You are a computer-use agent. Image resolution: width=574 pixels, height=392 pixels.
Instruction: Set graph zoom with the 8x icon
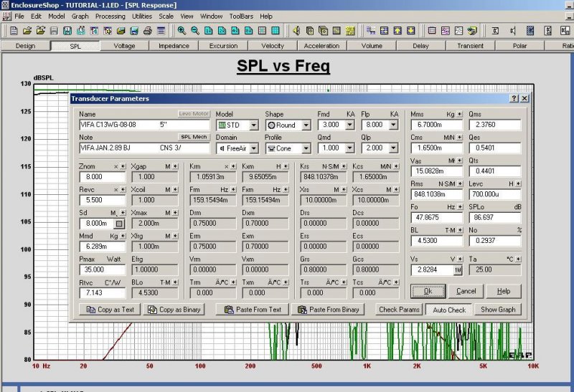248,31
